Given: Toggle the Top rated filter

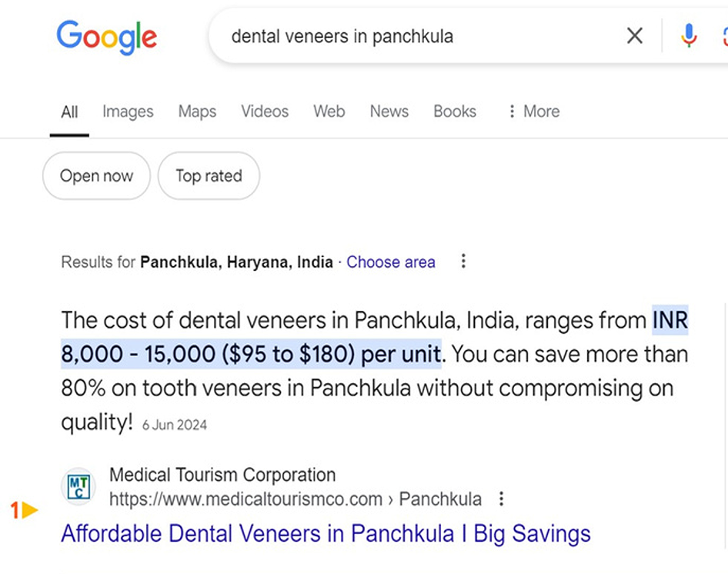Looking at the screenshot, I should (x=209, y=176).
